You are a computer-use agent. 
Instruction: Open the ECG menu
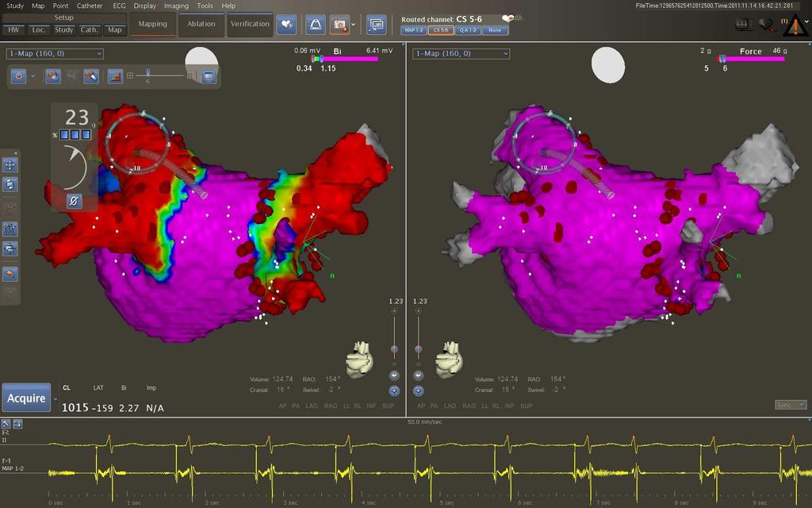coord(119,6)
